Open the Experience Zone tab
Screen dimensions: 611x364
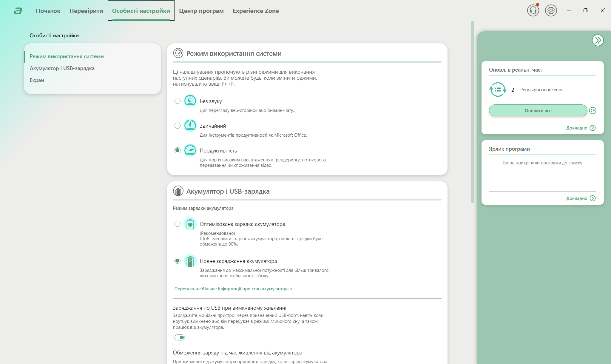click(256, 11)
